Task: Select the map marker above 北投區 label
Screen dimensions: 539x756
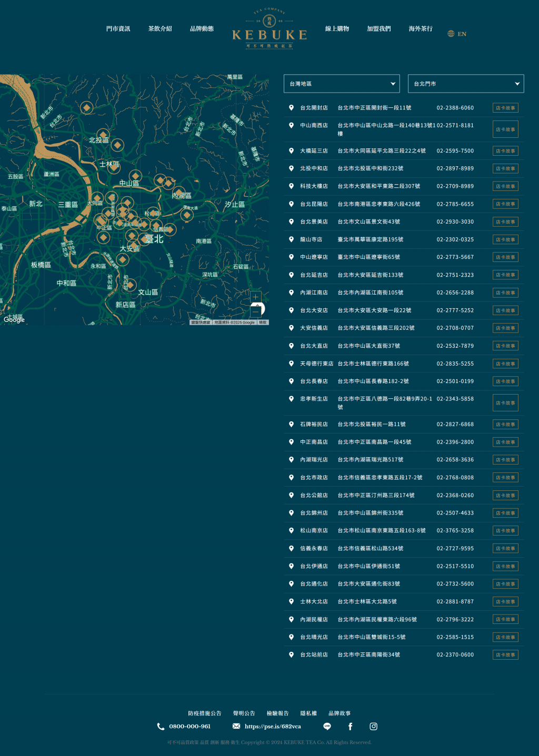Action: [x=104, y=134]
